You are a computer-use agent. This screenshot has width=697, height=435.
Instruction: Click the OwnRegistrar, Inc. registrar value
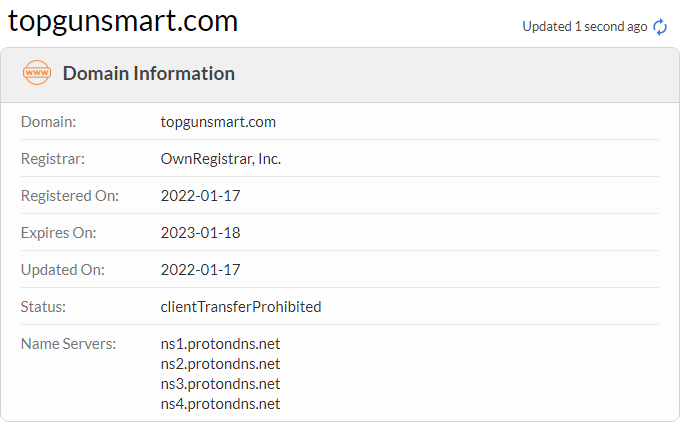click(x=221, y=159)
